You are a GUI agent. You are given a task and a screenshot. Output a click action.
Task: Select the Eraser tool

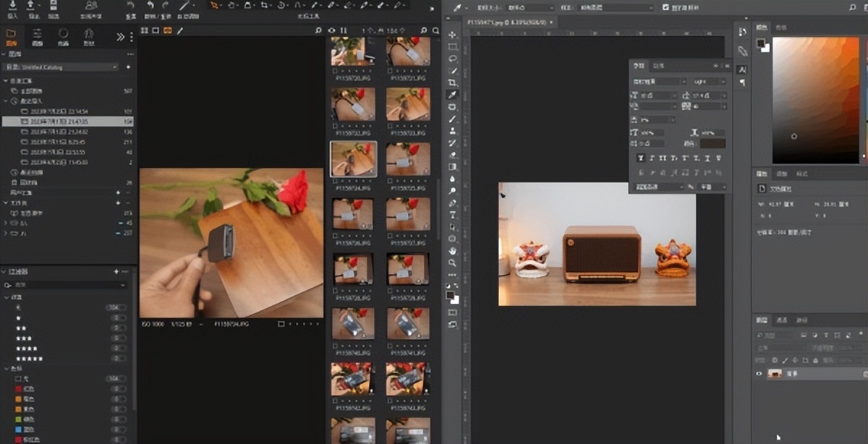point(453,154)
